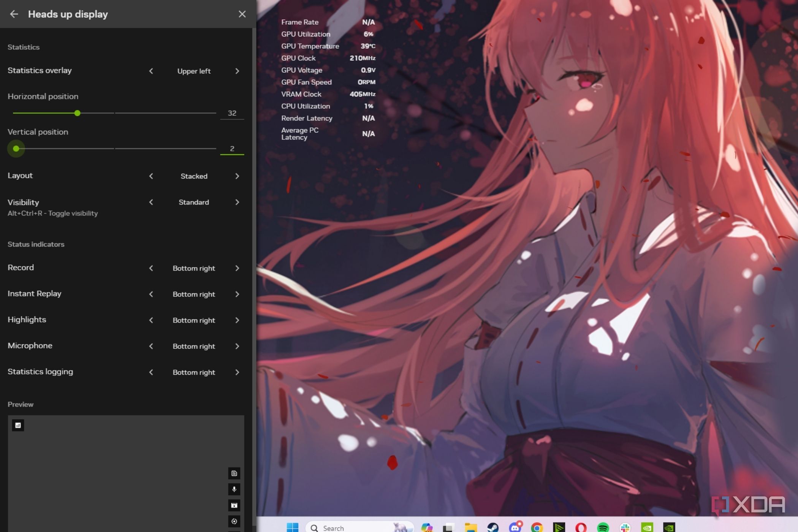798x532 pixels.
Task: Move Highlights indicator to previous position
Action: pos(151,320)
